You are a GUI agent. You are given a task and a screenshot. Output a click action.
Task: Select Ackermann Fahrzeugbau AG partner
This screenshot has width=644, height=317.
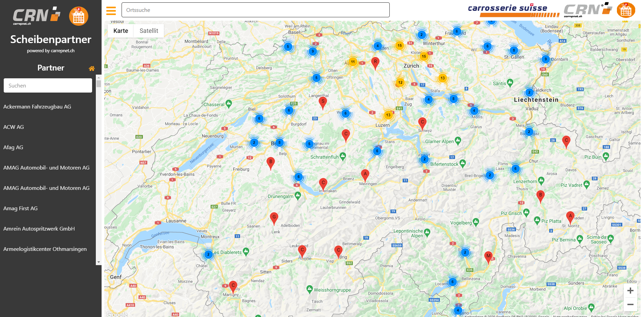[x=37, y=107]
